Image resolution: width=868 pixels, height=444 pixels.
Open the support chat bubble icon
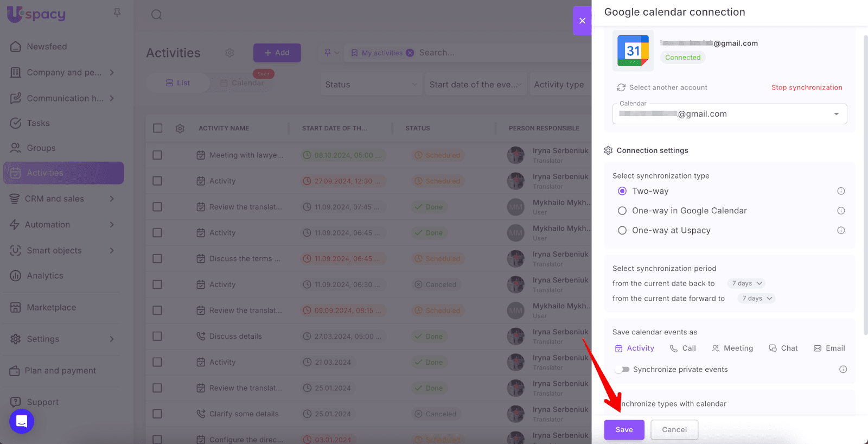coord(22,421)
